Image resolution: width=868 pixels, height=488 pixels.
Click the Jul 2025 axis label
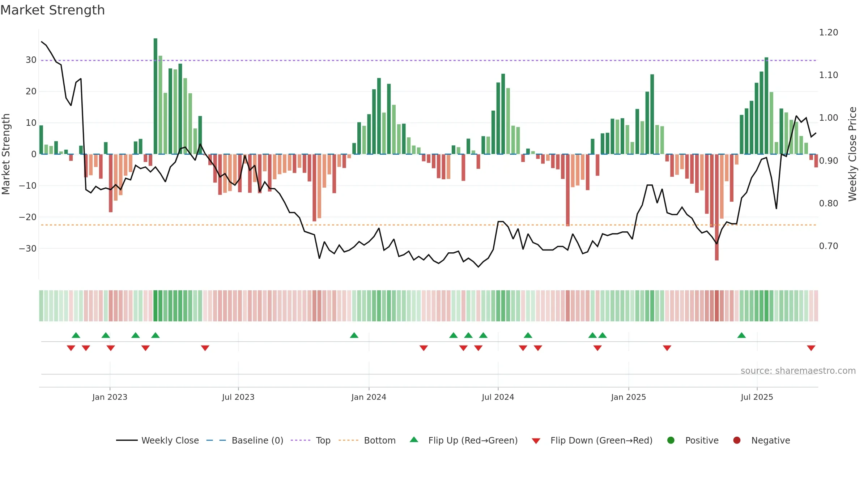coord(757,397)
